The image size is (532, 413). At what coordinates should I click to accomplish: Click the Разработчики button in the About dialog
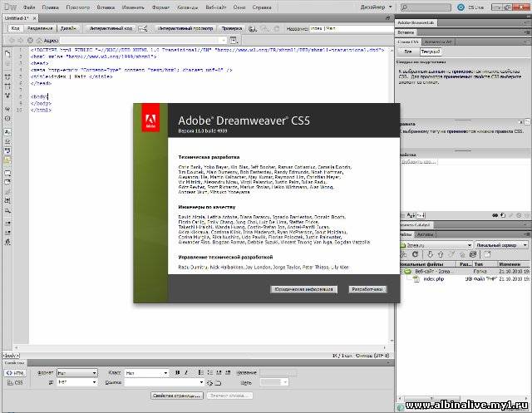pyautogui.click(x=367, y=289)
